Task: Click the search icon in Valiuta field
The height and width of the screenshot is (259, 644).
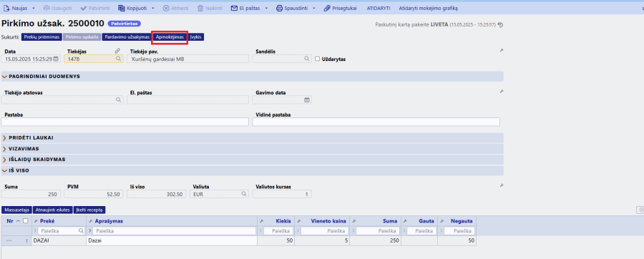Action: pos(244,194)
